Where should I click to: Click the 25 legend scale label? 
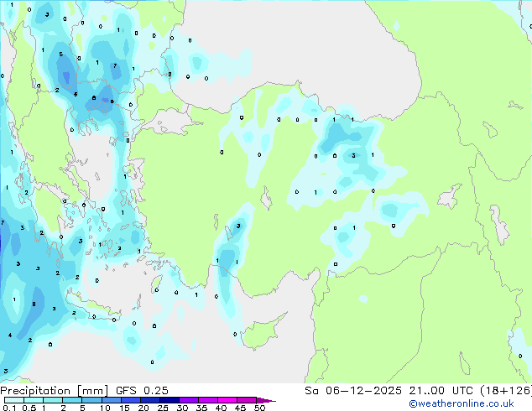(163, 408)
